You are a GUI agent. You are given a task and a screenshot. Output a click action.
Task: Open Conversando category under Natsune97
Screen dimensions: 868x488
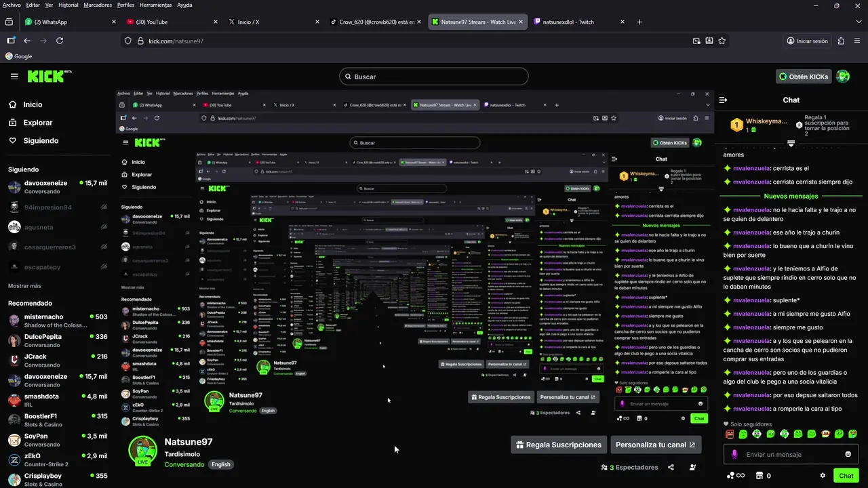[184, 464]
